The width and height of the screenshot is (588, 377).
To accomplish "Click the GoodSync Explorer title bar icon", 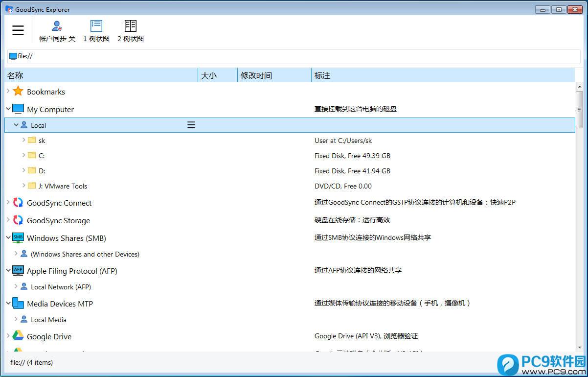I will click(x=9, y=9).
